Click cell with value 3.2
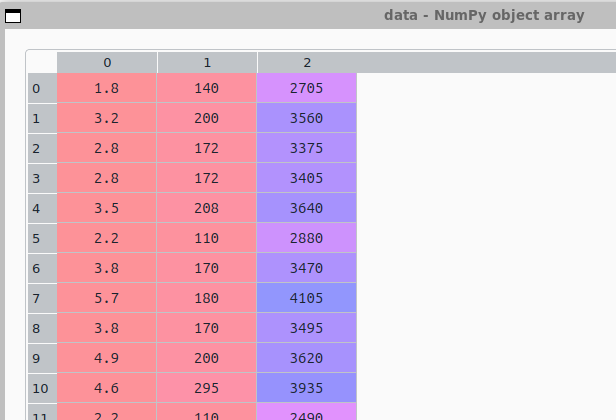The width and height of the screenshot is (616, 420). [x=107, y=118]
